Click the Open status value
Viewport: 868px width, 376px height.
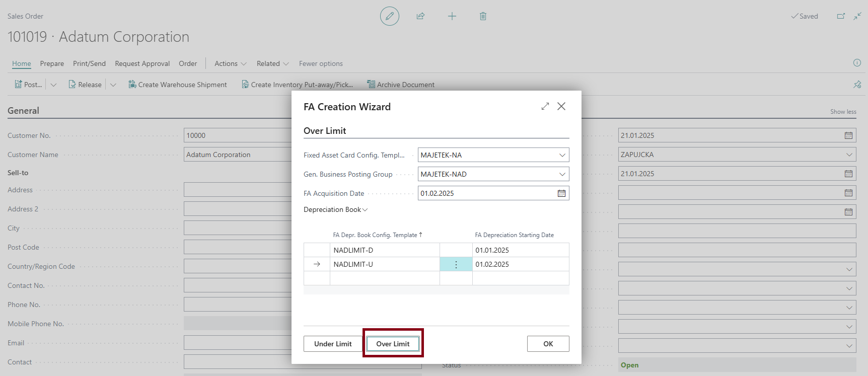click(x=629, y=365)
